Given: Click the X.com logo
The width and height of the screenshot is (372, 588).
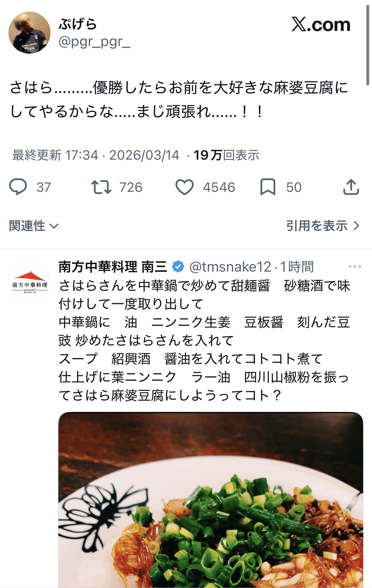Looking at the screenshot, I should 321,25.
